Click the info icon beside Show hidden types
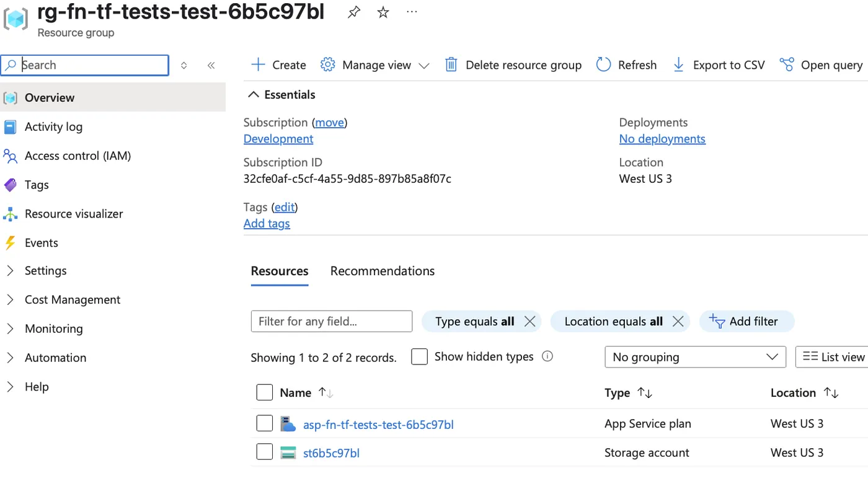 547,356
